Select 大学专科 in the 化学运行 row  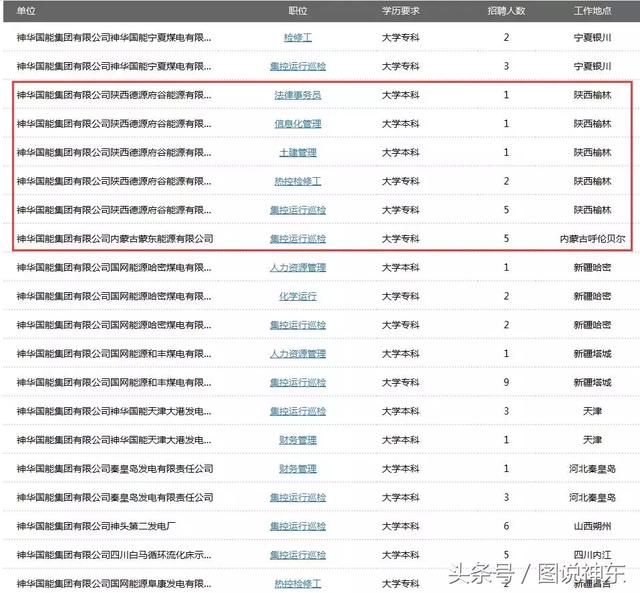pos(401,296)
